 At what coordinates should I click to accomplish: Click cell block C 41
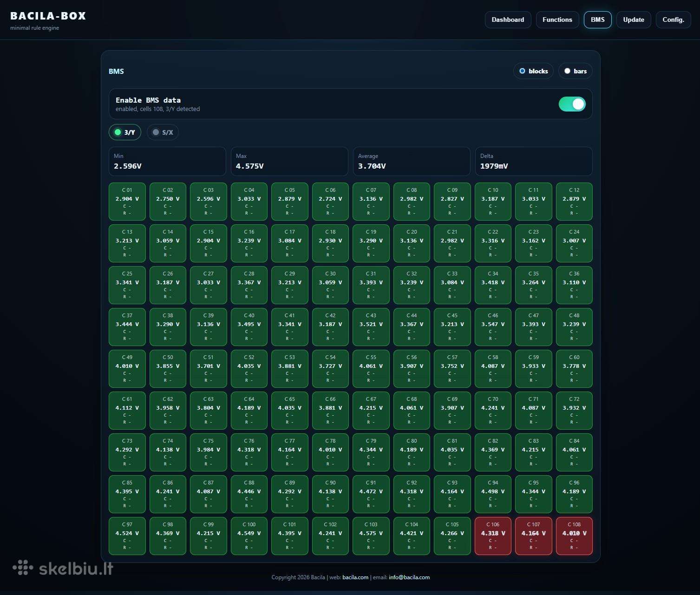[x=290, y=327]
